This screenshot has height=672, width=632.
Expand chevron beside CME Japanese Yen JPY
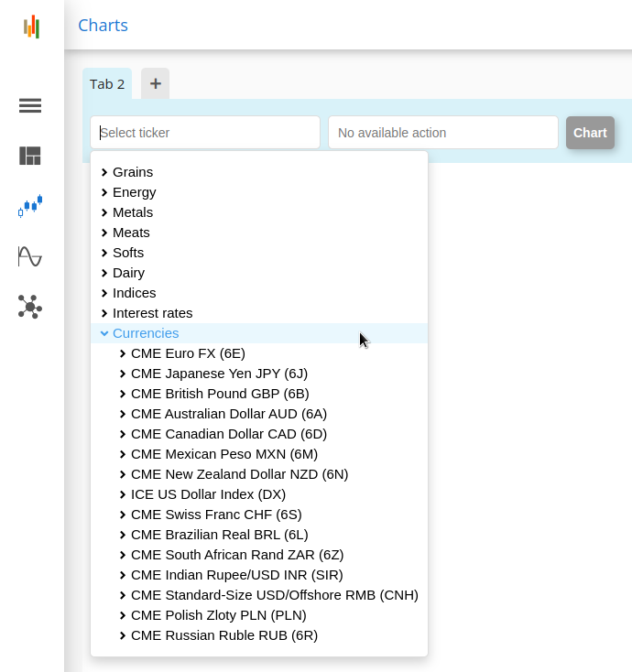tap(123, 374)
